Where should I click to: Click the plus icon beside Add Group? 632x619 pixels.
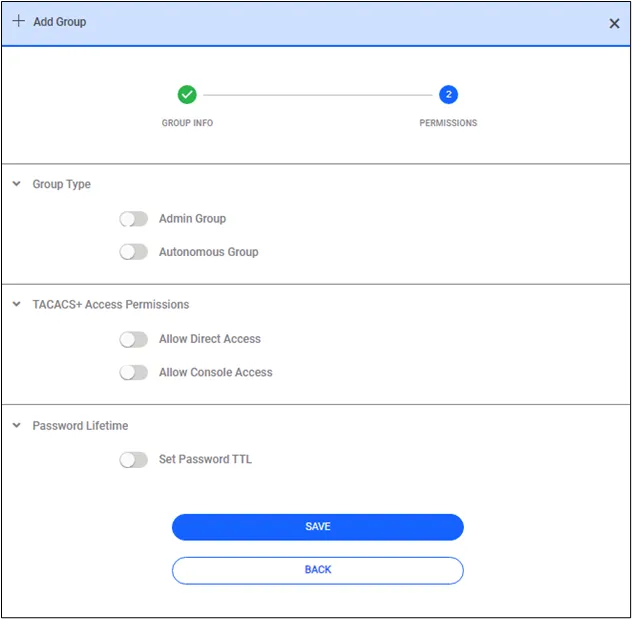[x=19, y=21]
